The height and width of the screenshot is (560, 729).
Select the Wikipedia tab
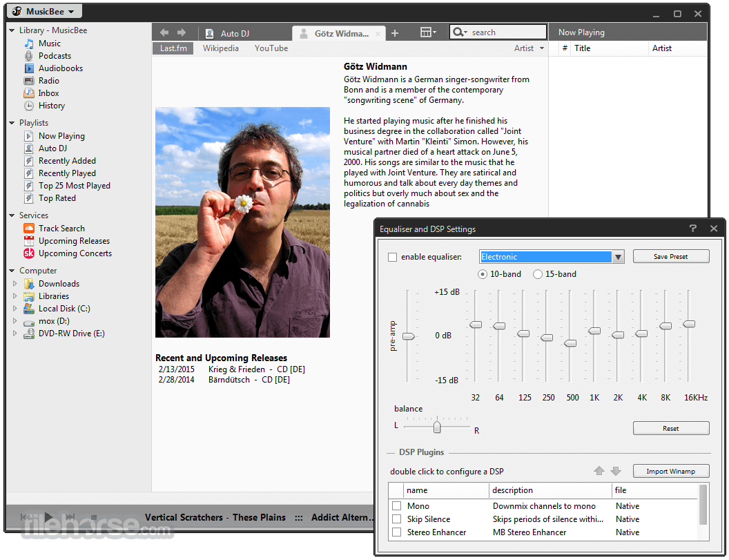(x=221, y=48)
